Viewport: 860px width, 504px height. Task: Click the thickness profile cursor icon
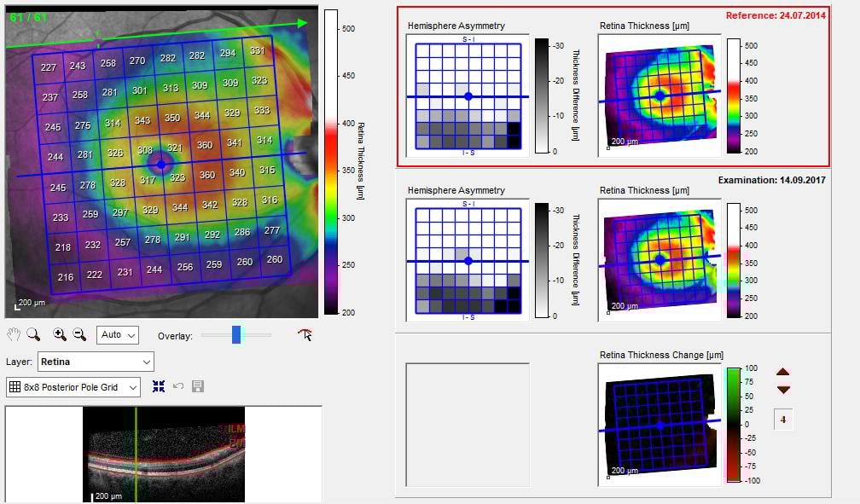pyautogui.click(x=305, y=335)
